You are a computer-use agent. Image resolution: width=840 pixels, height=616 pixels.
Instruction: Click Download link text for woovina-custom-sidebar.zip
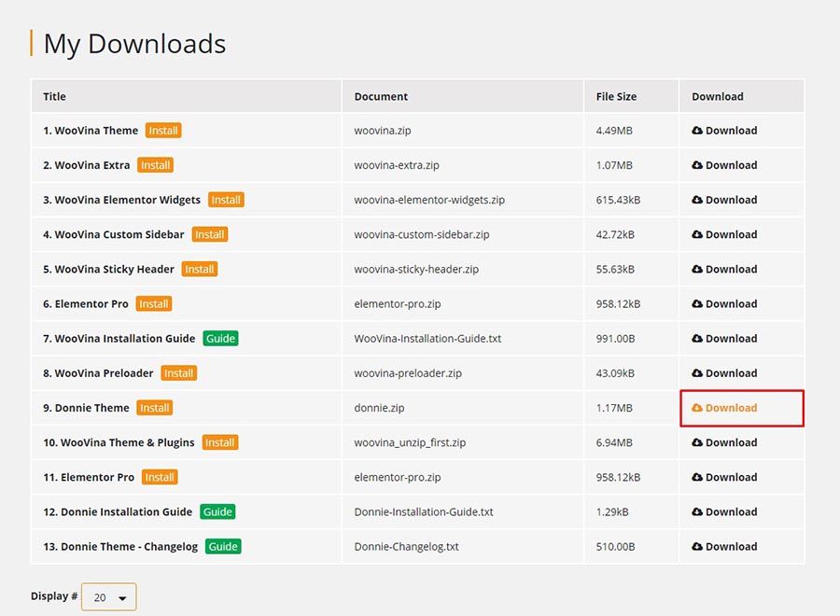(731, 234)
